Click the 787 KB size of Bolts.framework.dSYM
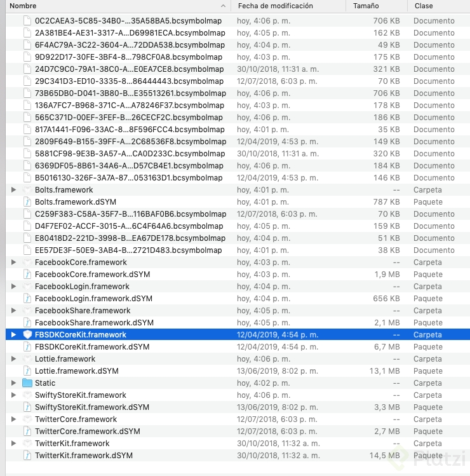This screenshot has height=476, width=470. tap(387, 202)
